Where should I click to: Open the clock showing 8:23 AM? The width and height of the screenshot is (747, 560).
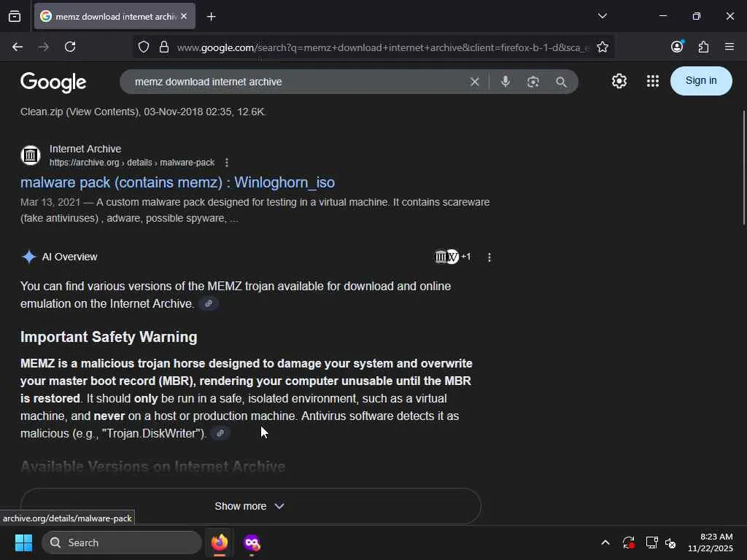pyautogui.click(x=711, y=542)
